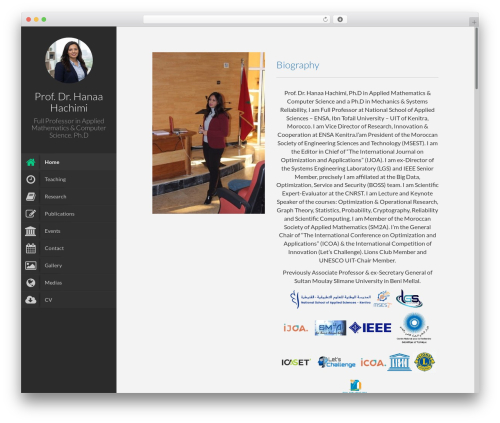
Task: Click the partially visible logo at page bottom
Action: click(x=355, y=386)
